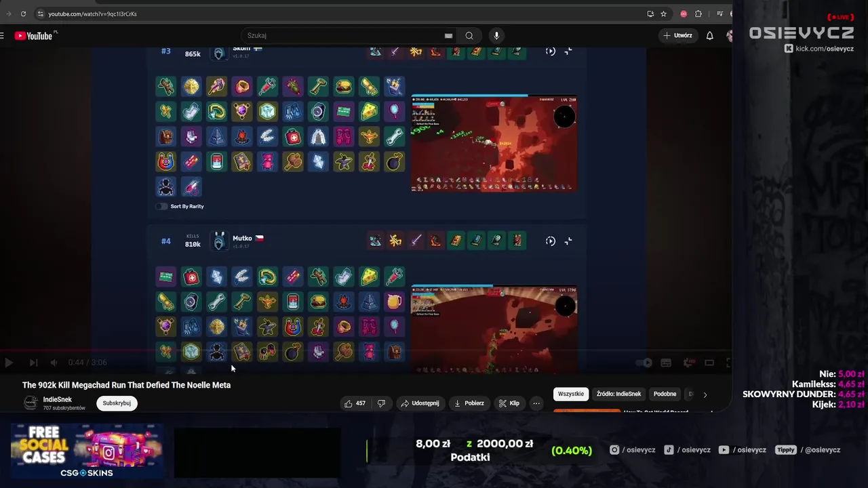Click the Klip button
Image resolution: width=868 pixels, height=488 pixels.
(509, 403)
